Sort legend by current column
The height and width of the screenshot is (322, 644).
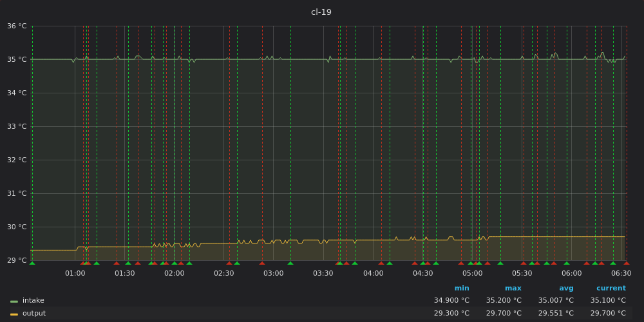point(611,289)
